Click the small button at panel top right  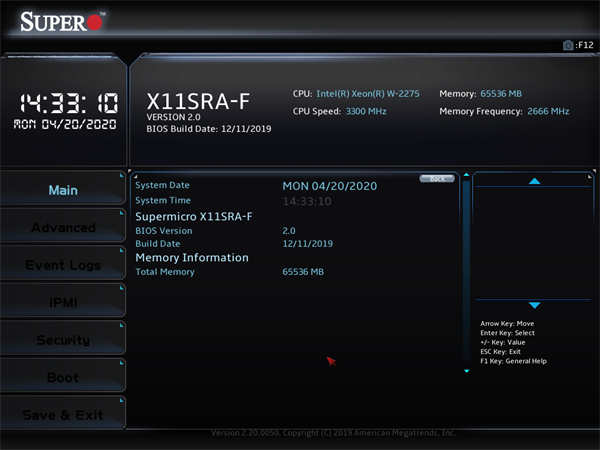pyautogui.click(x=437, y=179)
